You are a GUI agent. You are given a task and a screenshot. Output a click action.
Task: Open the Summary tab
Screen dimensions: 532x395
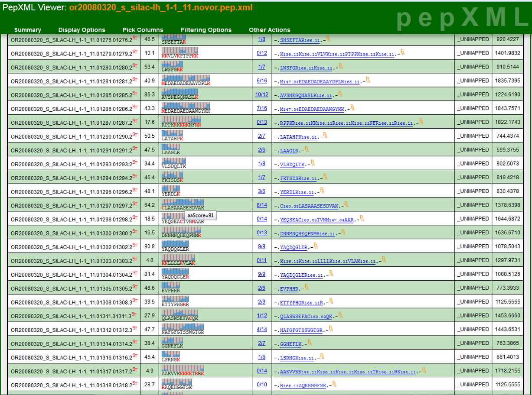pos(28,30)
